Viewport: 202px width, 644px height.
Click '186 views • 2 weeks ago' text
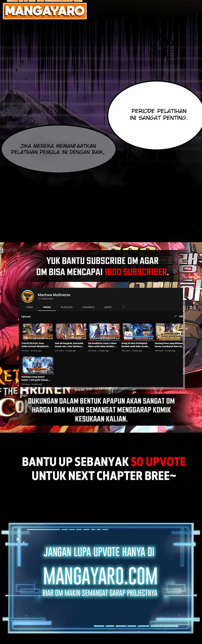[132, 351]
